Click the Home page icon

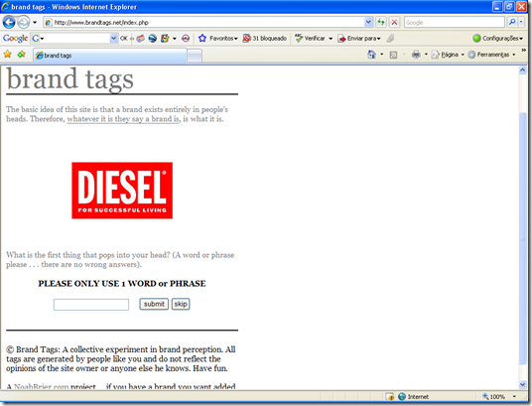(372, 55)
